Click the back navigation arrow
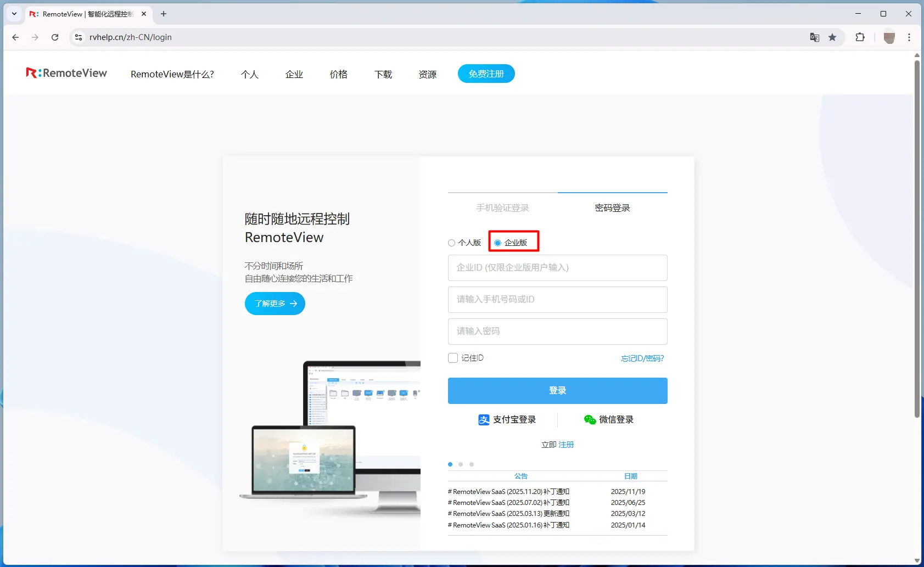This screenshot has width=924, height=567. click(15, 37)
